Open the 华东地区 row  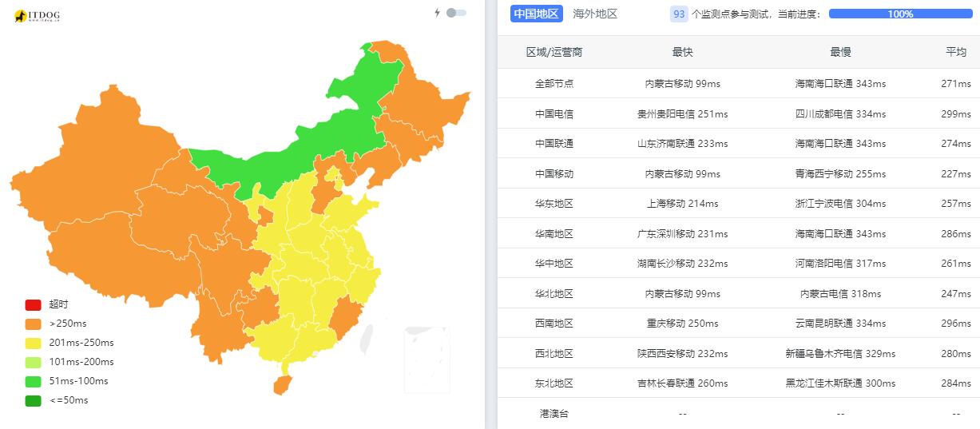coord(739,204)
